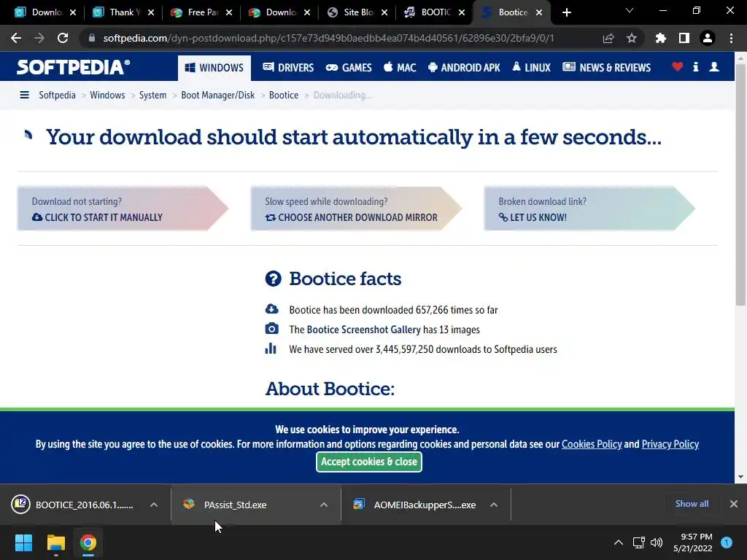Show hidden system tray icons
Image resolution: width=747 pixels, height=560 pixels.
[619, 542]
